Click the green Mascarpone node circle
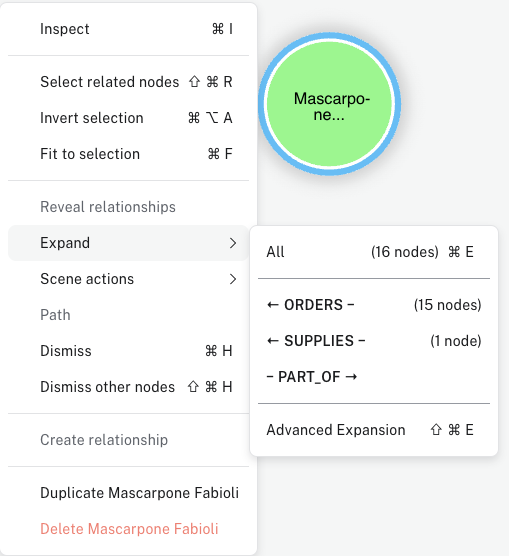 pyautogui.click(x=330, y=104)
